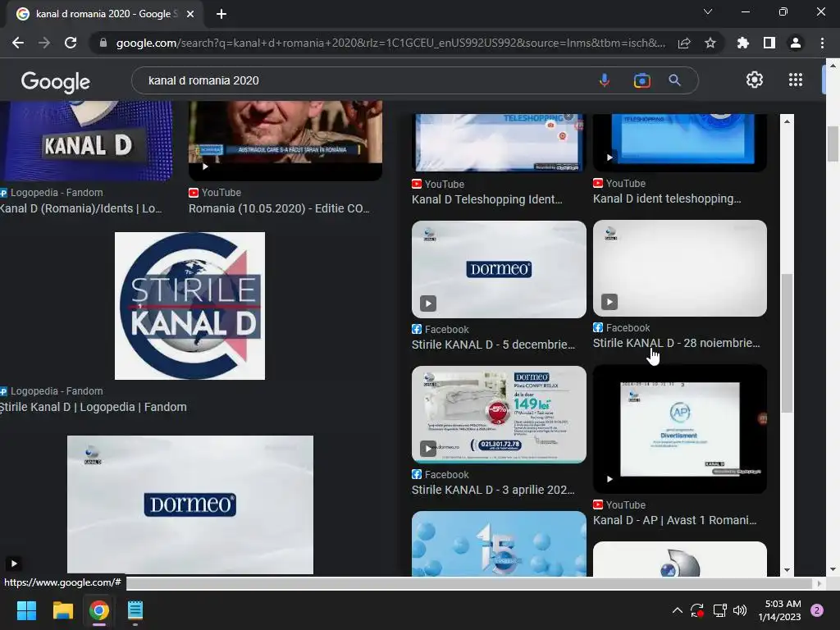The width and height of the screenshot is (840, 630).
Task: Click the Chrome taskbar icon
Action: point(99,610)
